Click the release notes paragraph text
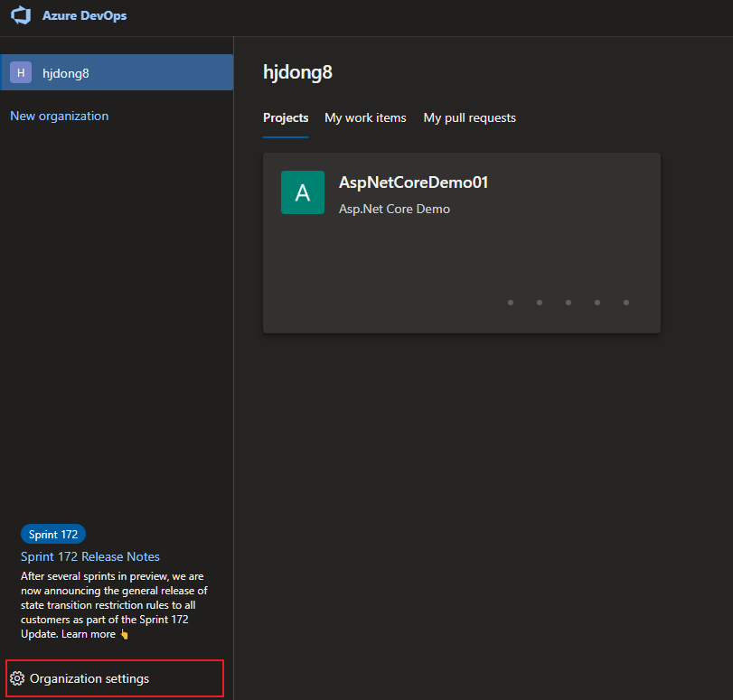Viewport: 733px width, 700px height. click(x=114, y=605)
